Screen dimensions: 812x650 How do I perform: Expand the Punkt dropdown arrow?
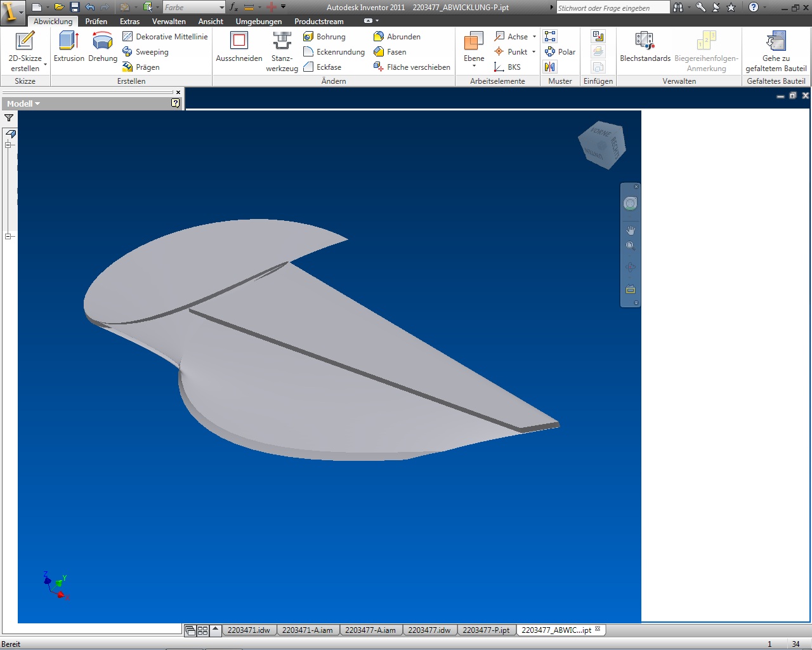tap(534, 52)
